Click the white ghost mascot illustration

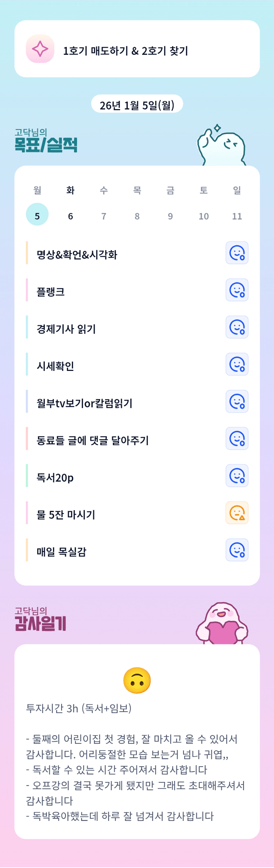coord(222,146)
